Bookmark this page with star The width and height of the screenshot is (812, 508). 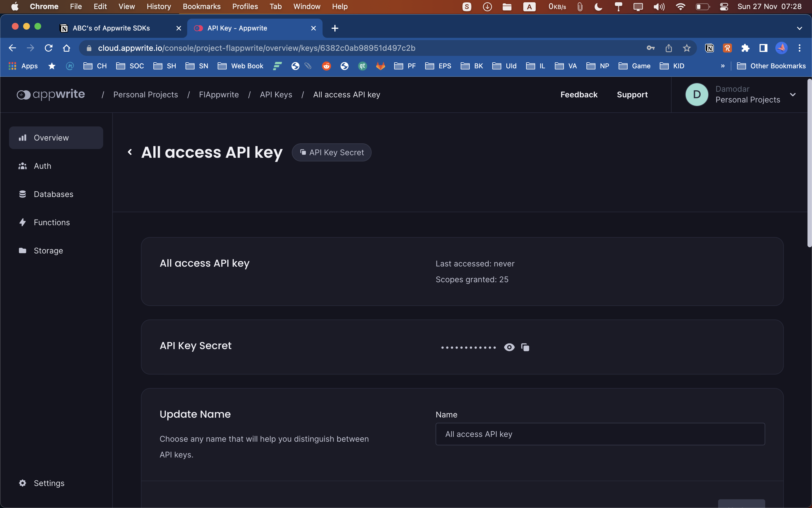[x=687, y=48]
